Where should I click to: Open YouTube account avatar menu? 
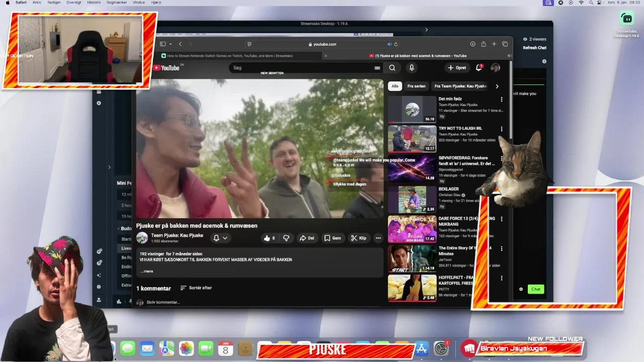click(x=496, y=68)
